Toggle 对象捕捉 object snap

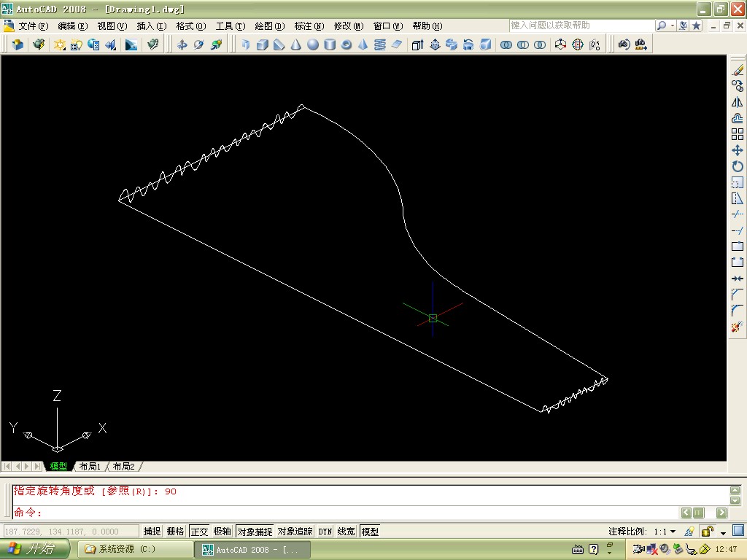pos(255,532)
